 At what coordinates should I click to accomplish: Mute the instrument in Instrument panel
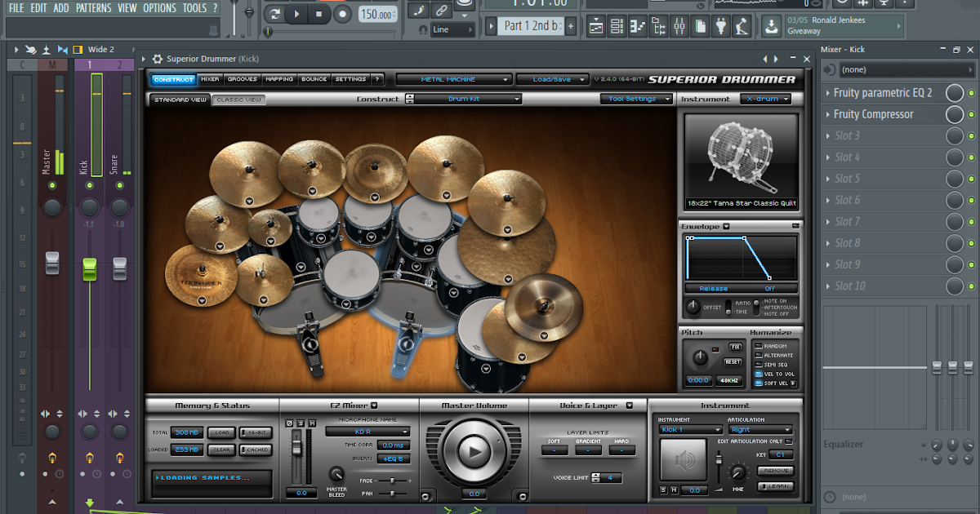[x=674, y=490]
